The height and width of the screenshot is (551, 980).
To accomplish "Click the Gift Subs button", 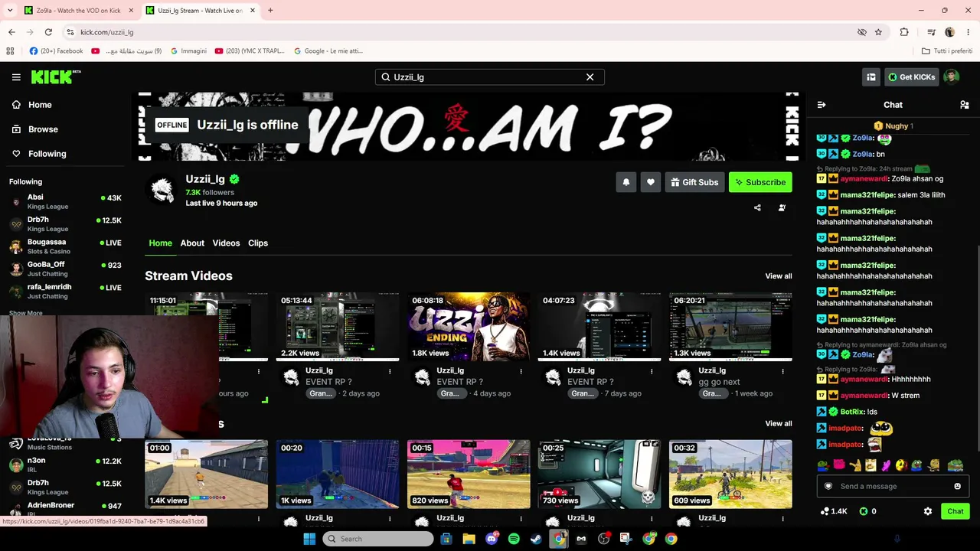I will click(x=694, y=182).
